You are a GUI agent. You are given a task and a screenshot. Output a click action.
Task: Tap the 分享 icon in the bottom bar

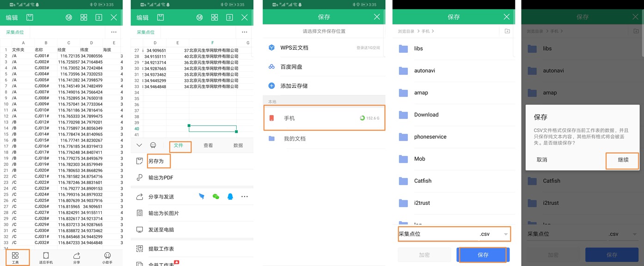(77, 257)
